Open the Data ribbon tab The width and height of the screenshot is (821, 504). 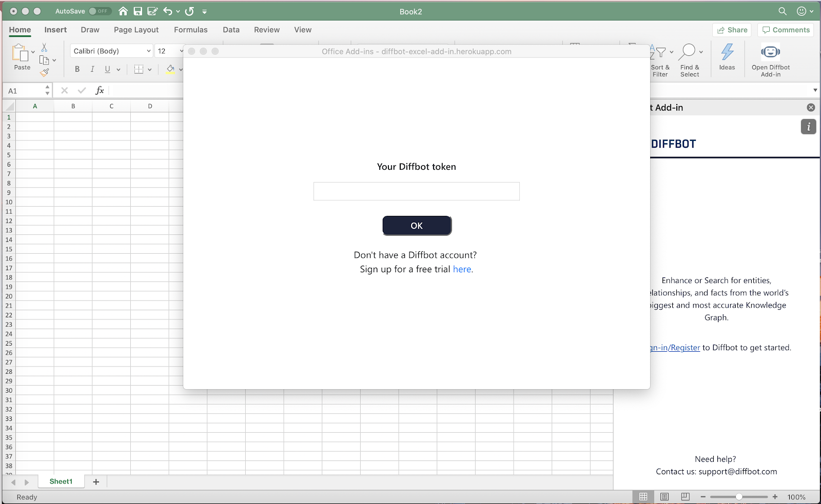click(231, 30)
